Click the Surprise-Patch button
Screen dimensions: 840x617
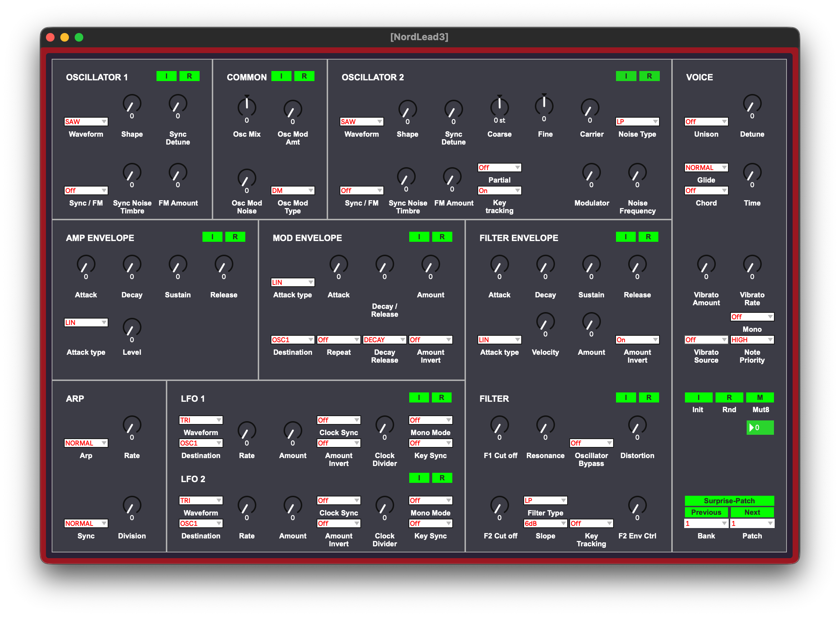point(729,500)
